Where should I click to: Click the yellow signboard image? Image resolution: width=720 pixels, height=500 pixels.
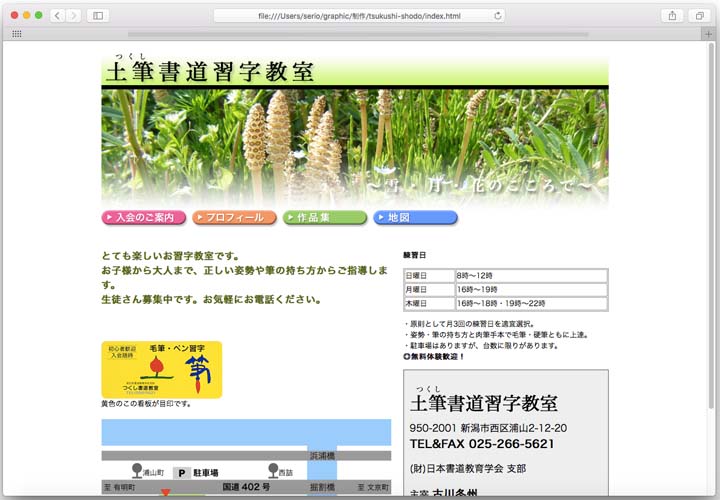[161, 369]
